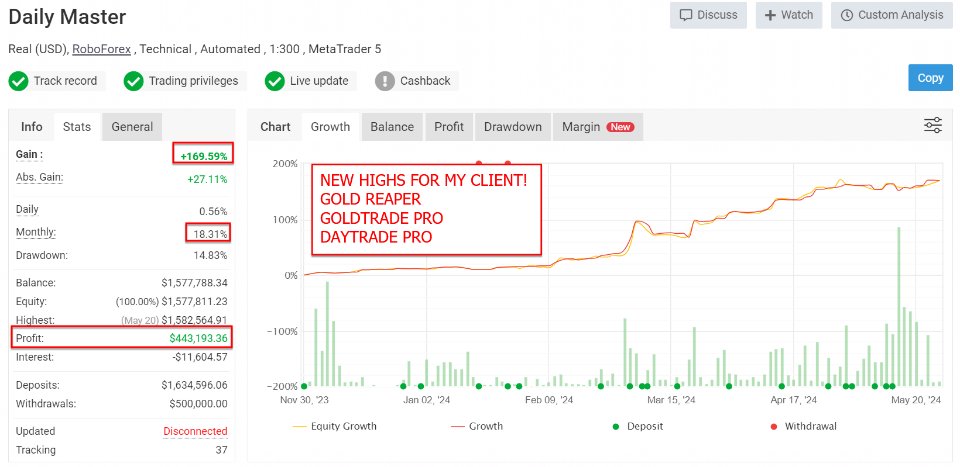Click the Discuss speech bubble icon

[686, 15]
